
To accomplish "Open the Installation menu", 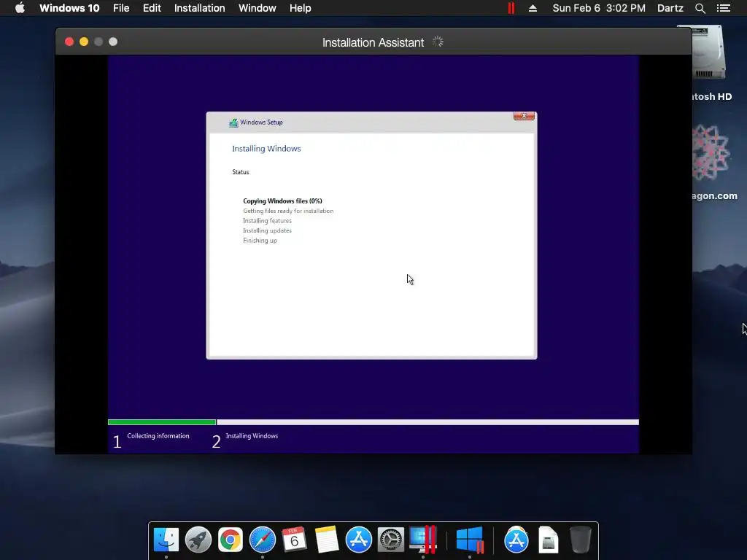I will click(x=199, y=8).
